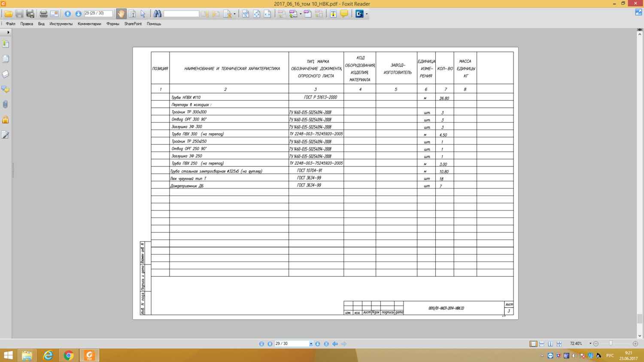Jump to first page in bottom bar
Image resolution: width=644 pixels, height=362 pixels.
tap(261, 344)
